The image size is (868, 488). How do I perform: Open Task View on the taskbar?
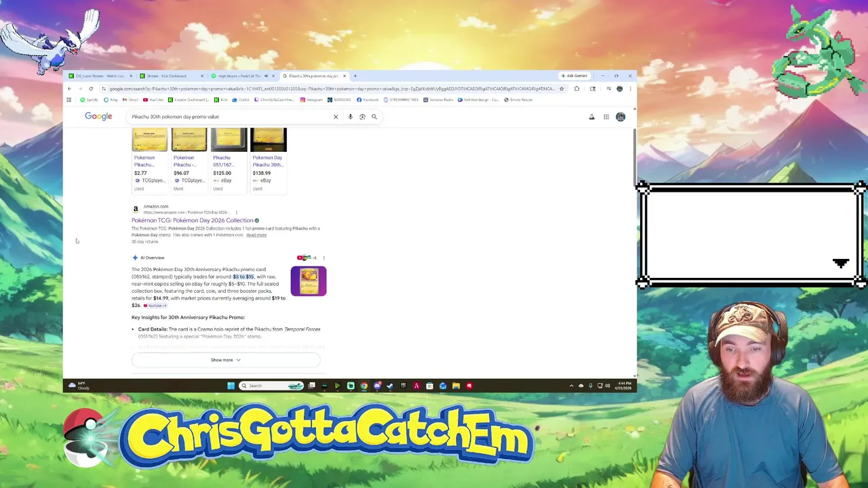click(311, 386)
